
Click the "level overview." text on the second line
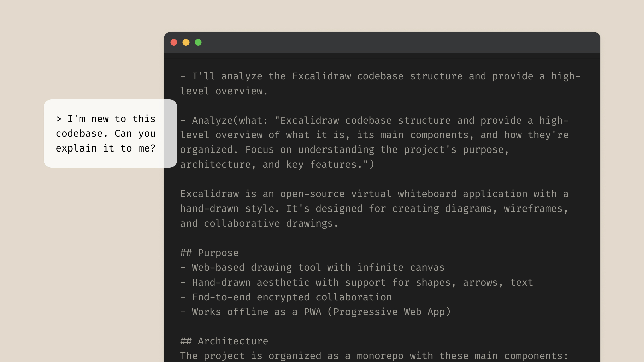point(224,91)
